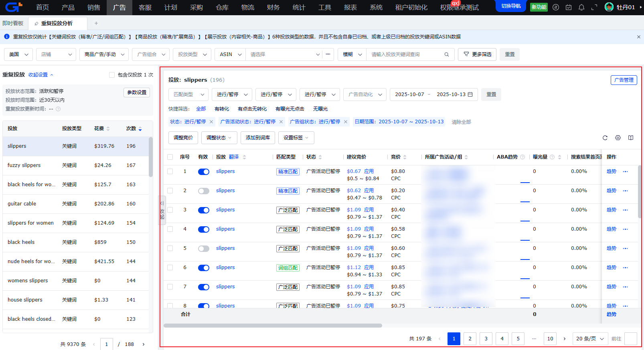Enter fullscreen mode via the expand icon
Screen dimensions: 644x350
coord(594,7)
